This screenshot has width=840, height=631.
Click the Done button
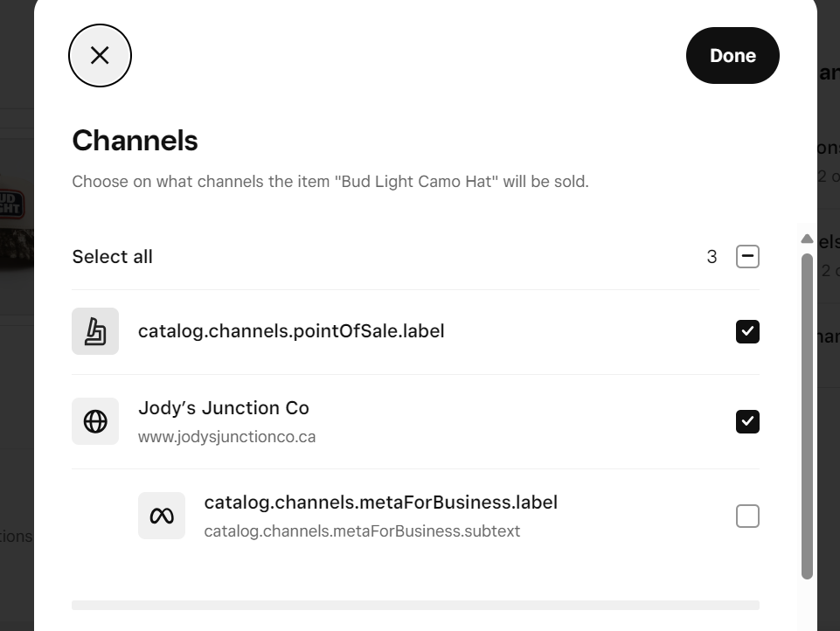tap(732, 56)
